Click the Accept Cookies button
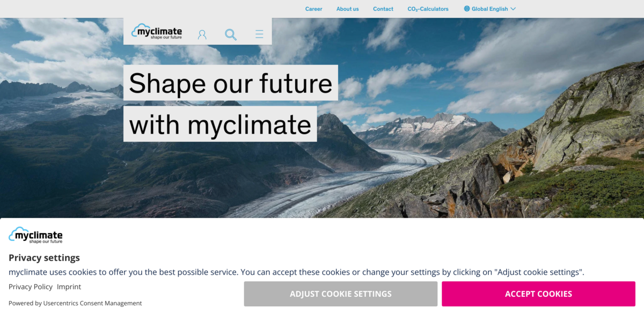Screen dimensions: 644x315 (538, 294)
